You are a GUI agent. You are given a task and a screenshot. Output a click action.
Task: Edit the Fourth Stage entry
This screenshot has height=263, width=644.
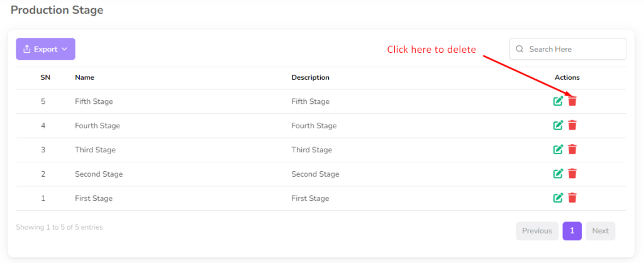tap(558, 125)
